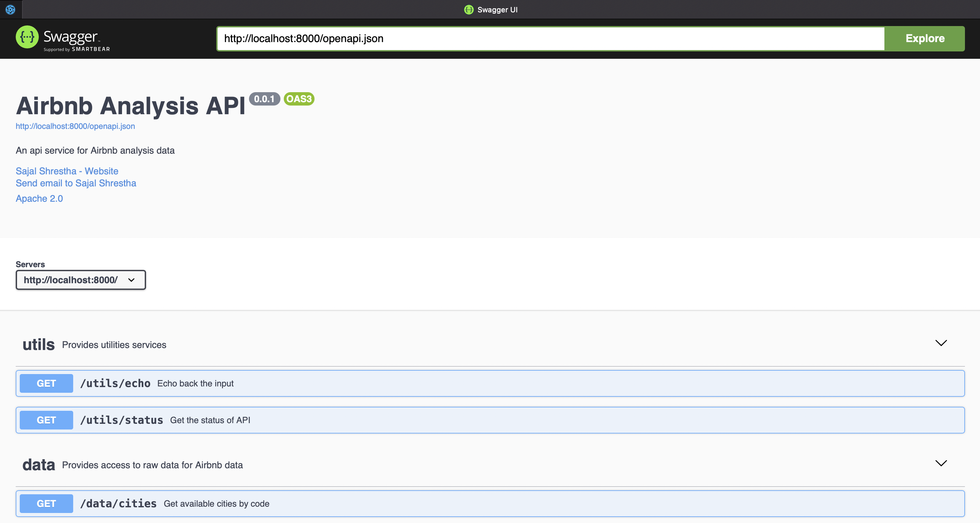Click the Swagger UI tab favicon
This screenshot has height=523, width=980.
(469, 10)
